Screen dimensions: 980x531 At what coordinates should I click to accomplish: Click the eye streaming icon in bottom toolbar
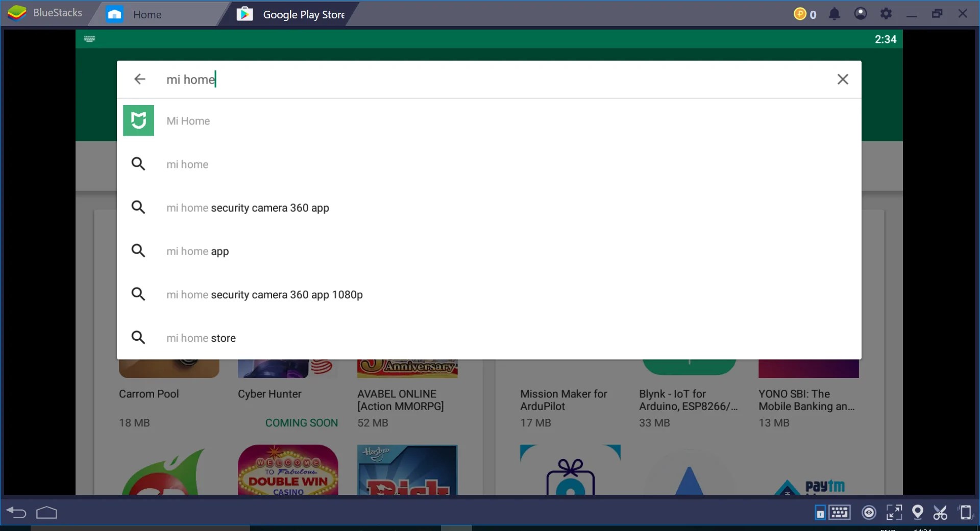[x=869, y=513]
